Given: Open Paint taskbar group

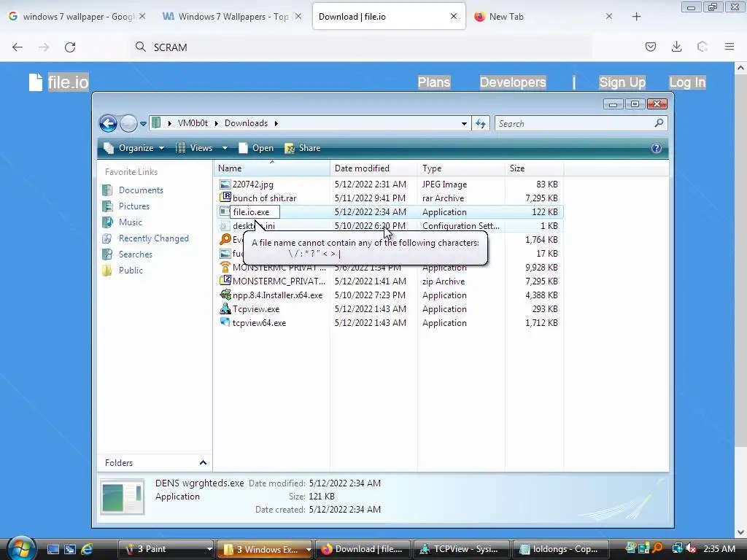Looking at the screenshot, I should pos(166,549).
